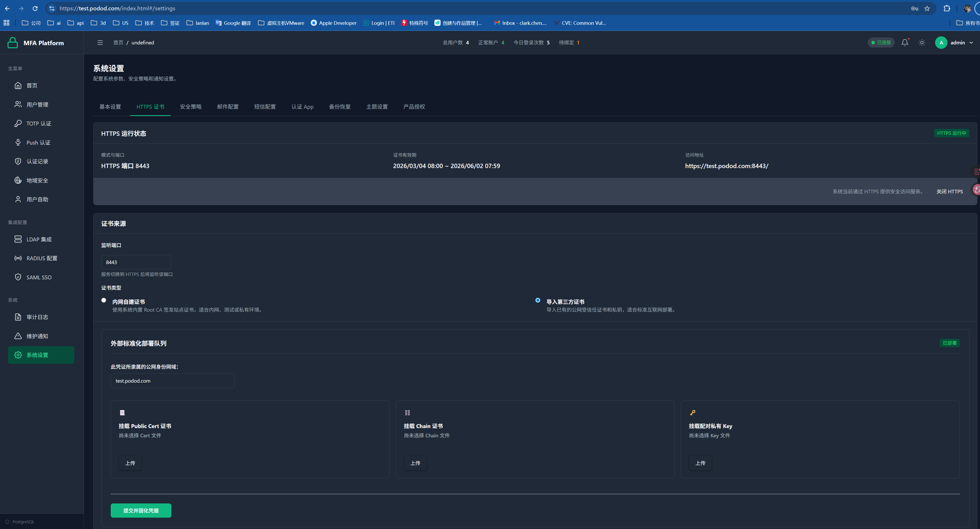Open 认证记录 shield icon in sidebar

click(18, 161)
